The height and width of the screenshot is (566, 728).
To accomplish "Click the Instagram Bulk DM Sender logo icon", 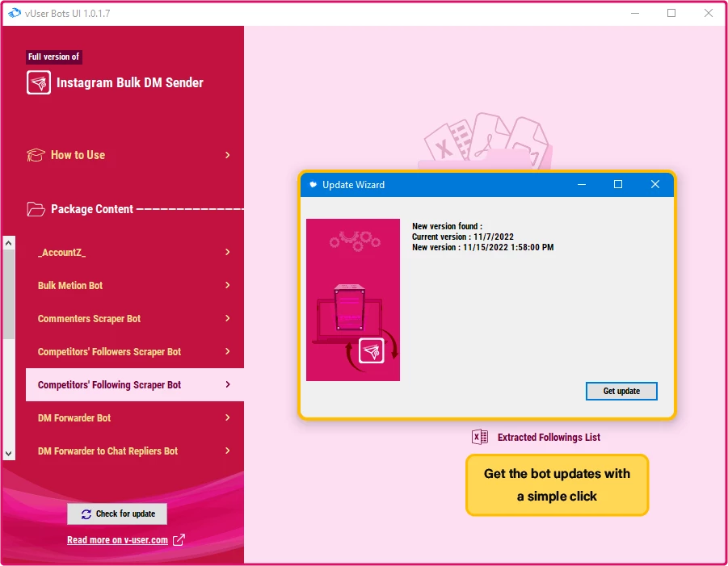I will (x=39, y=82).
